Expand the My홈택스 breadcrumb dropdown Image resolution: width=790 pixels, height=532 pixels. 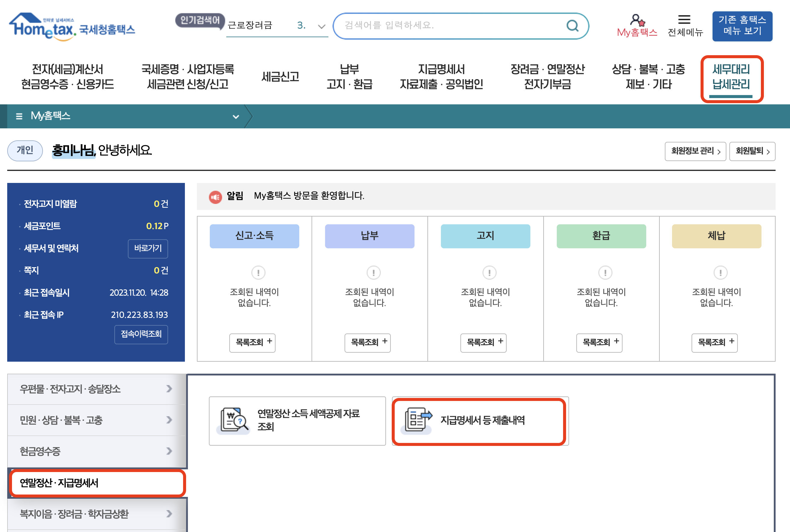pyautogui.click(x=236, y=117)
